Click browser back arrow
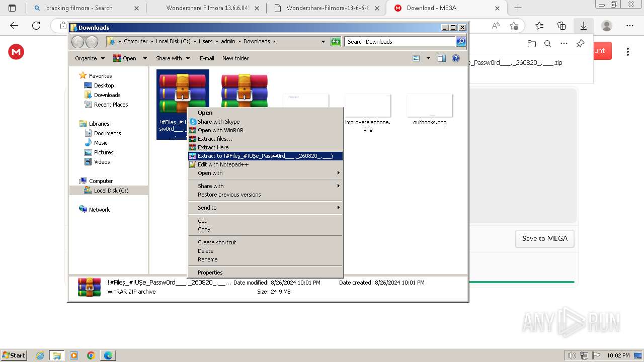644x362 pixels. coord(14,26)
